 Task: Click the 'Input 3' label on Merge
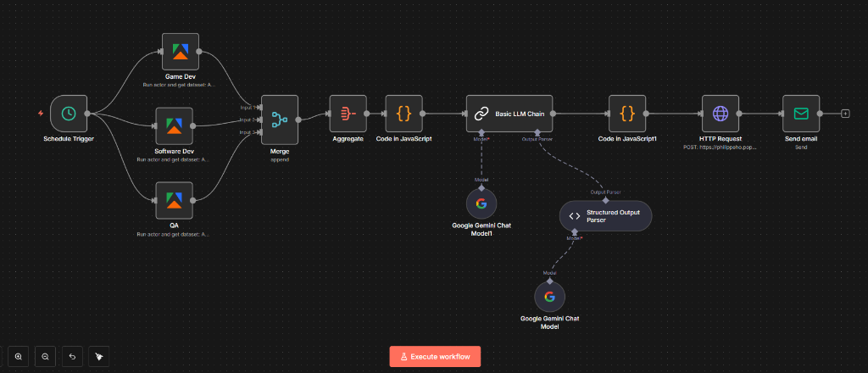[x=247, y=132]
